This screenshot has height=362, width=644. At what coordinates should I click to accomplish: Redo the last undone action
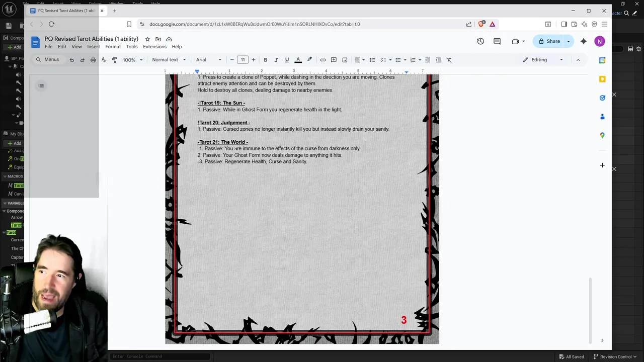82,60
